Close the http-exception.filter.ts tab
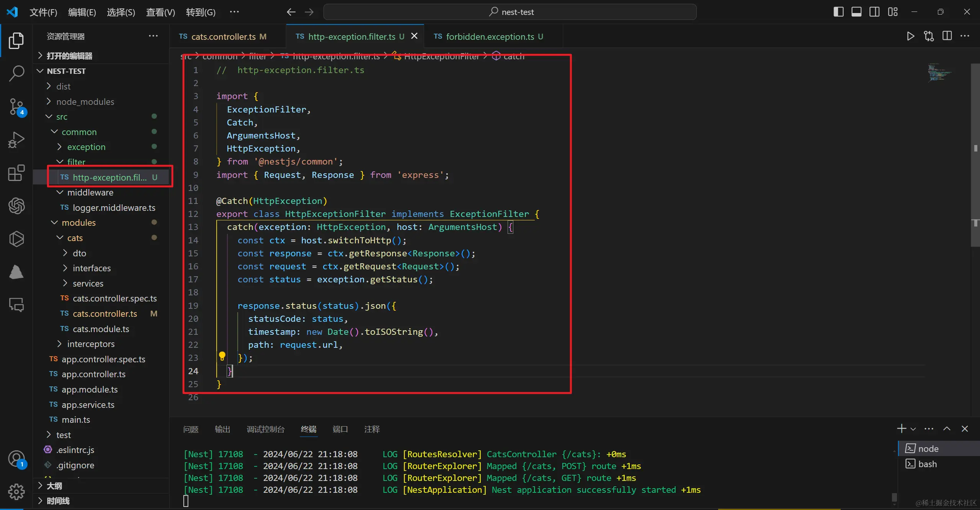The width and height of the screenshot is (980, 510). pos(414,36)
